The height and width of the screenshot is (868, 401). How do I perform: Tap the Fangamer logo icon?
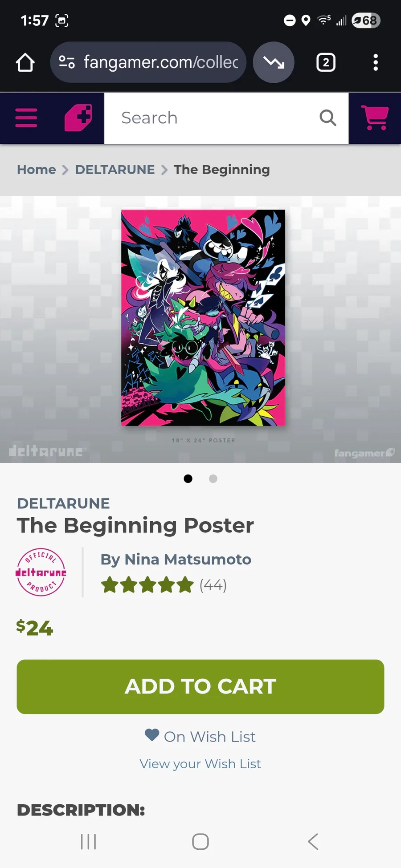click(x=78, y=118)
